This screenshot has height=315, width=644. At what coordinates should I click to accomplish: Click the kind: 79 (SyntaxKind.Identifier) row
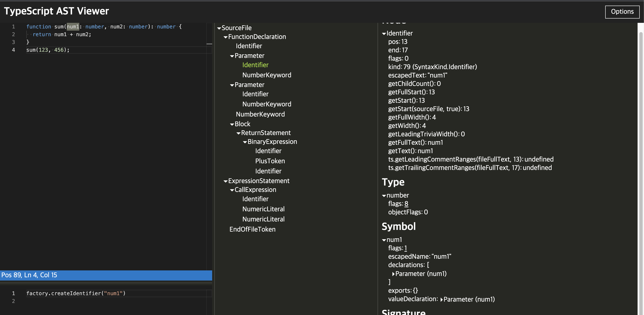click(432, 67)
